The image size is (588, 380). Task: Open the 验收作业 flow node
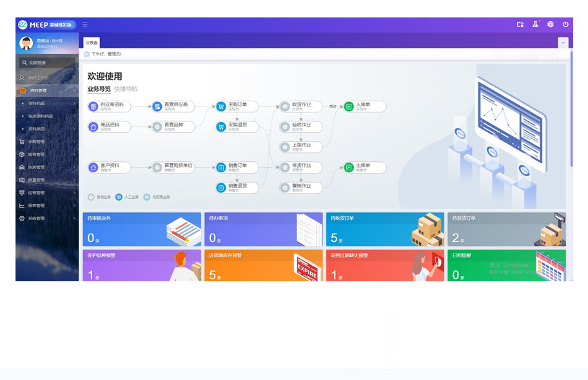click(x=301, y=127)
